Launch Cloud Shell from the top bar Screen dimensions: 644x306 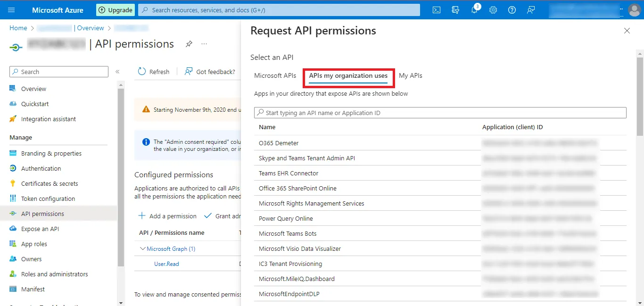tap(437, 10)
